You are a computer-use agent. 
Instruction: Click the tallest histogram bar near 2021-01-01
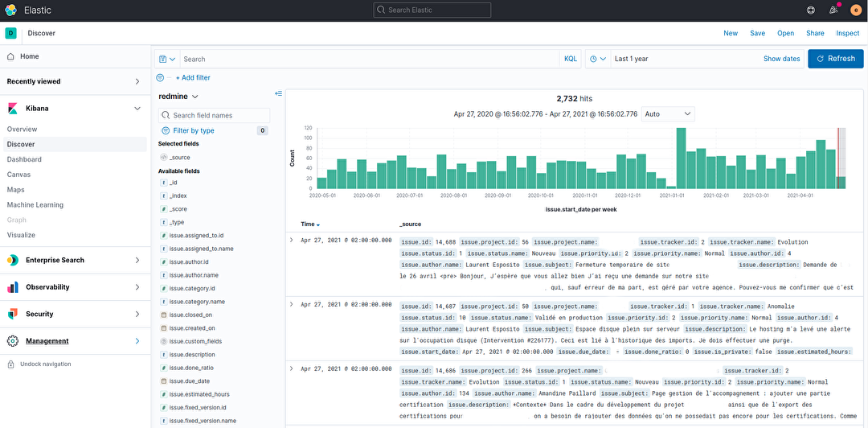(x=681, y=158)
